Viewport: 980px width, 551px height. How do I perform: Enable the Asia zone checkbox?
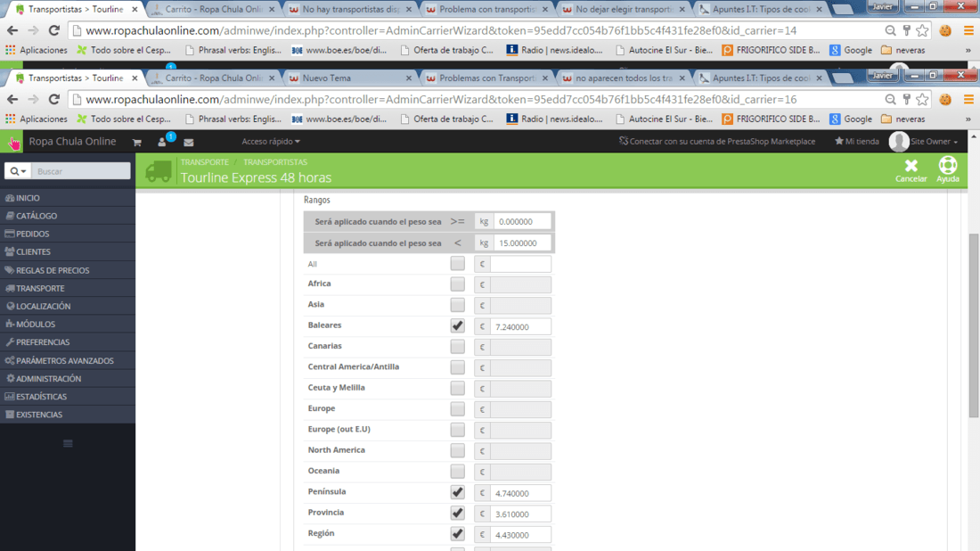click(x=458, y=305)
